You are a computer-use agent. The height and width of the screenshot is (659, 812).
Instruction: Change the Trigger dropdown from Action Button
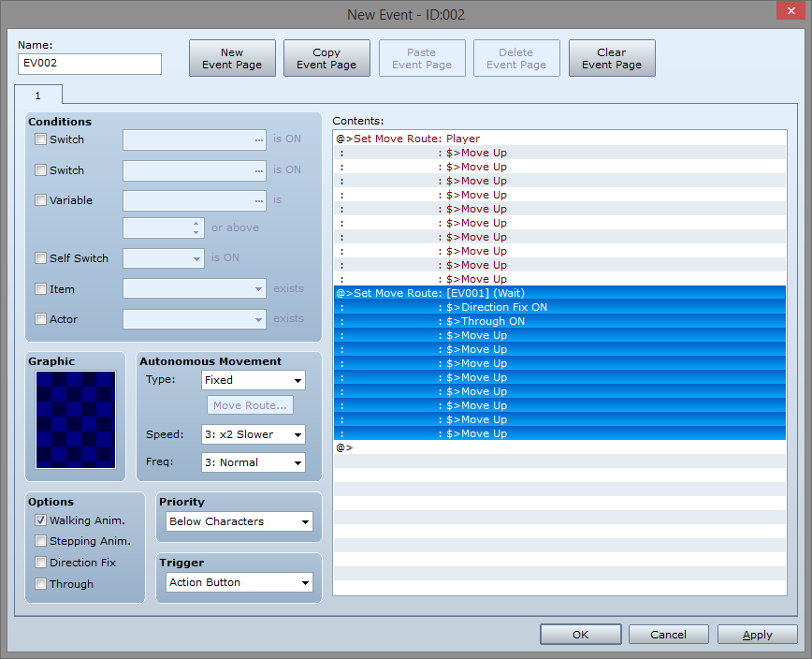point(239,582)
